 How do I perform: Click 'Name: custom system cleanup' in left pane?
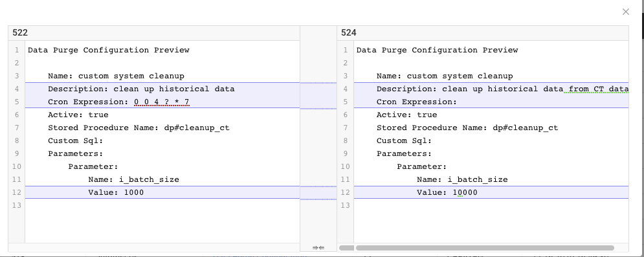coord(117,76)
